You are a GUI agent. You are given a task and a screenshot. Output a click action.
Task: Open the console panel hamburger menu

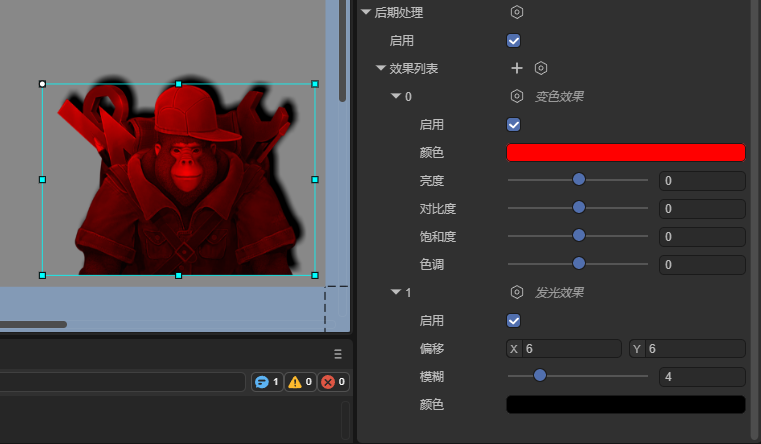(338, 354)
